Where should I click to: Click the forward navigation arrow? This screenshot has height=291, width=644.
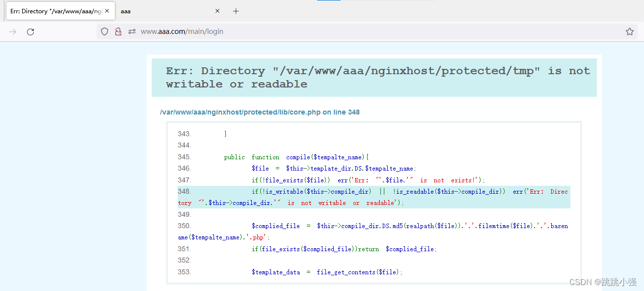(13, 31)
